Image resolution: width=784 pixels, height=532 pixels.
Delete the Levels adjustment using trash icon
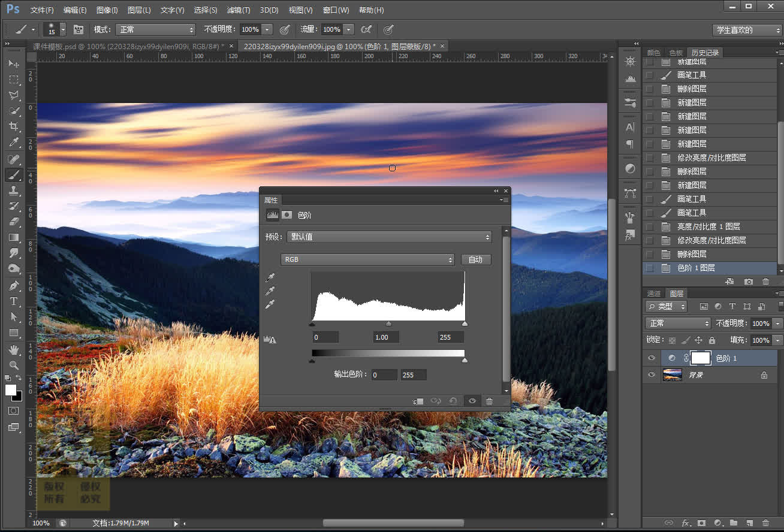[489, 401]
